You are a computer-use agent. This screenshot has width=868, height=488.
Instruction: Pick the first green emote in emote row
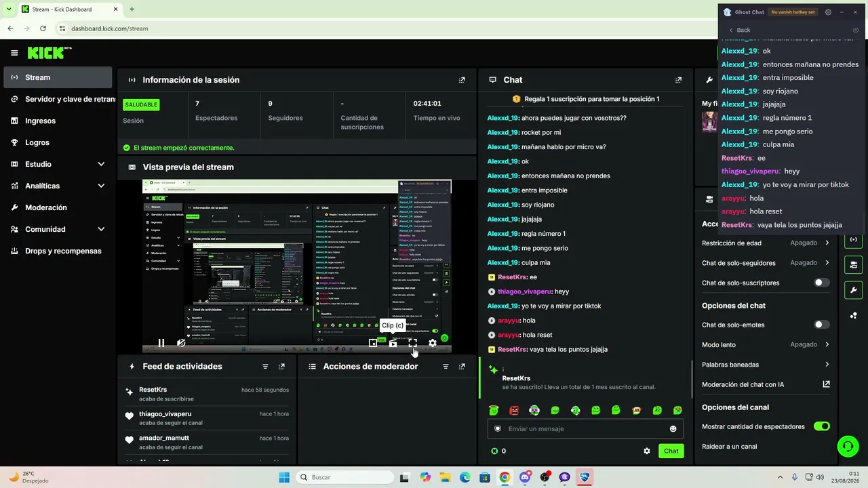(494, 410)
